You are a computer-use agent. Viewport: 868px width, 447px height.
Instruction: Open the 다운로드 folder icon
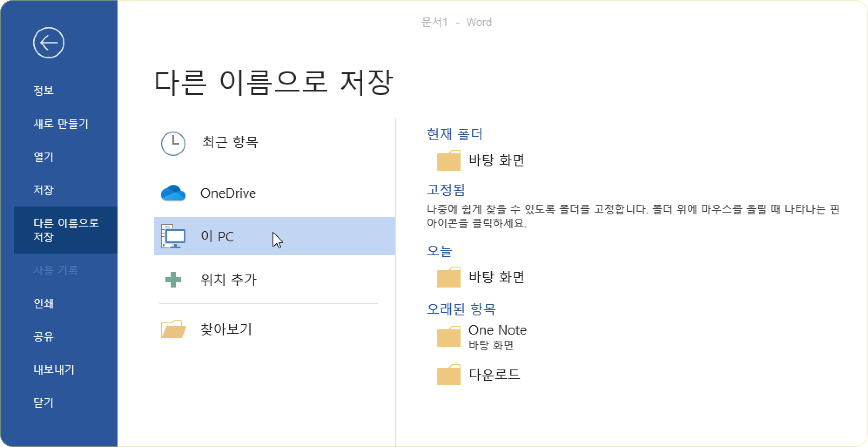coord(448,375)
